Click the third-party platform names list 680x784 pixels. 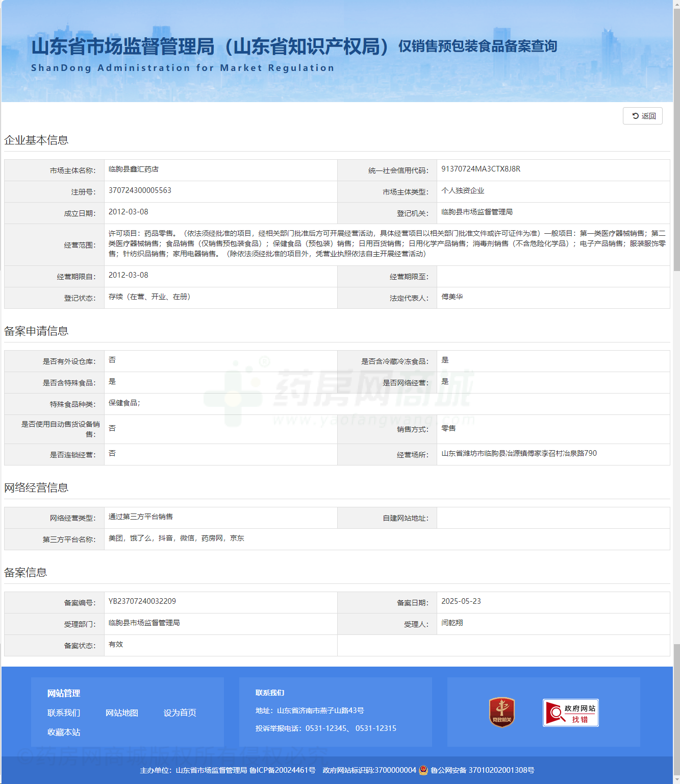[x=176, y=538]
